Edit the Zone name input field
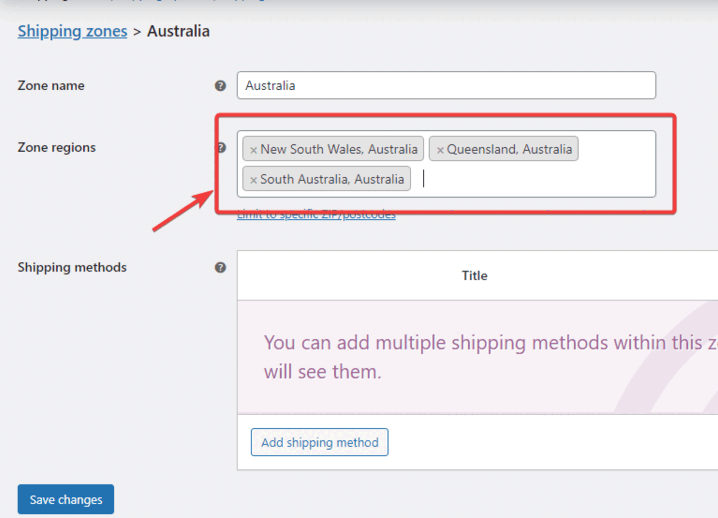The image size is (718, 518). [446, 85]
